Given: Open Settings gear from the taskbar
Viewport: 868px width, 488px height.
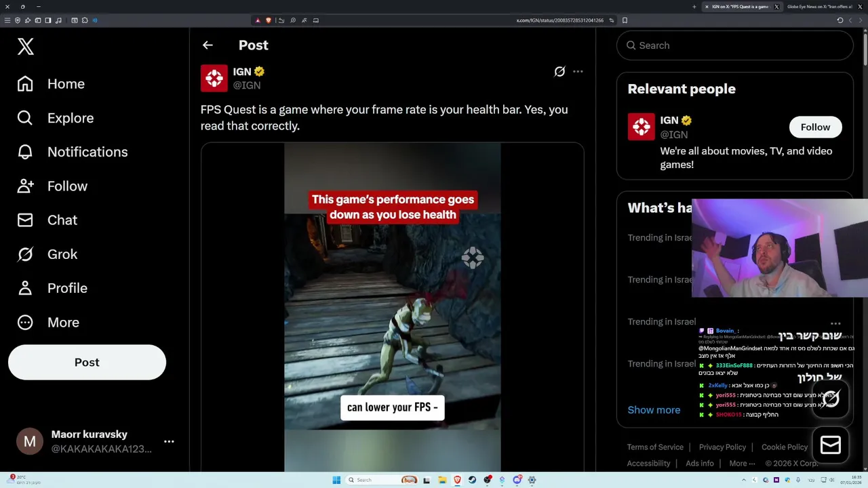Looking at the screenshot, I should point(532,480).
